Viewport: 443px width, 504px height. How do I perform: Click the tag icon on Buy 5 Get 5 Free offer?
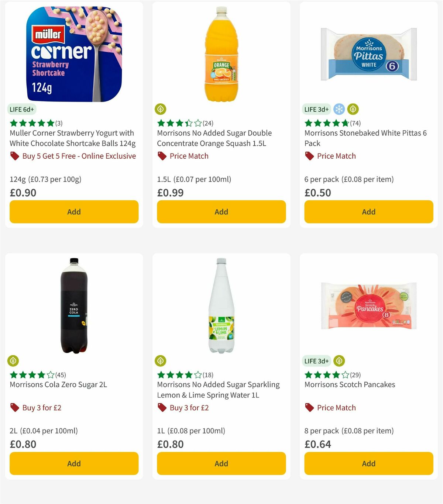[x=14, y=156]
